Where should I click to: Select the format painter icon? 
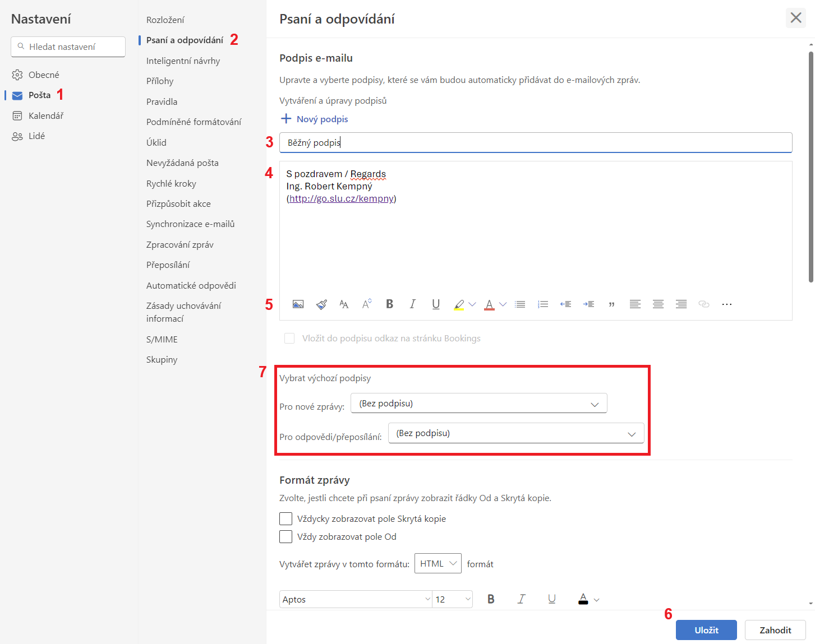(321, 304)
